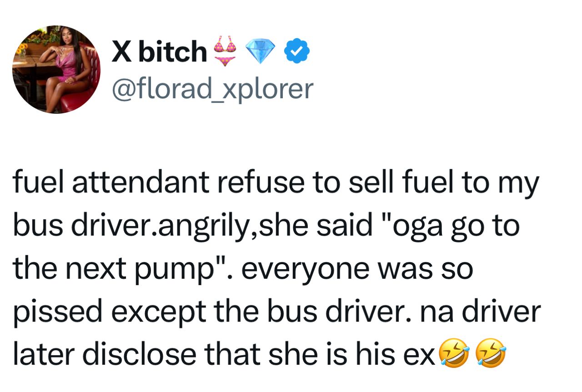Viewport: 582px width, 392px height.
Task: Click the last laughing emoji in tweet
Action: (490, 355)
